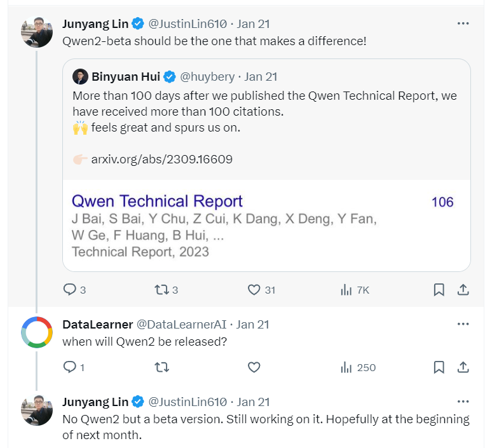This screenshot has width=492, height=448.
Task: Share the Qwen2-beta tweet
Action: coord(463,290)
